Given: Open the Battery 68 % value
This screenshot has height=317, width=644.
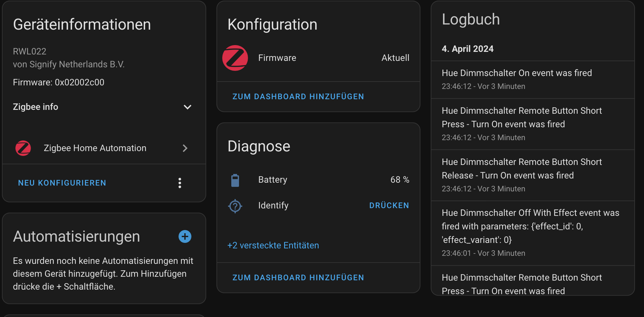Looking at the screenshot, I should tap(400, 180).
